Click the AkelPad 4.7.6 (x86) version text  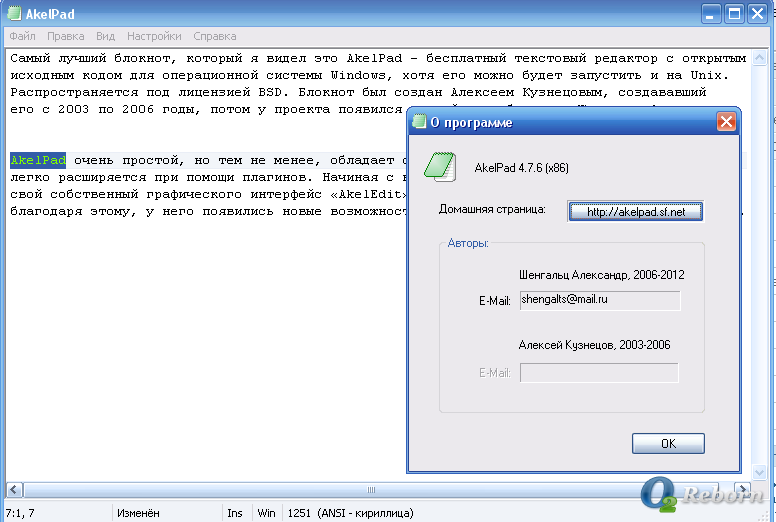[522, 168]
